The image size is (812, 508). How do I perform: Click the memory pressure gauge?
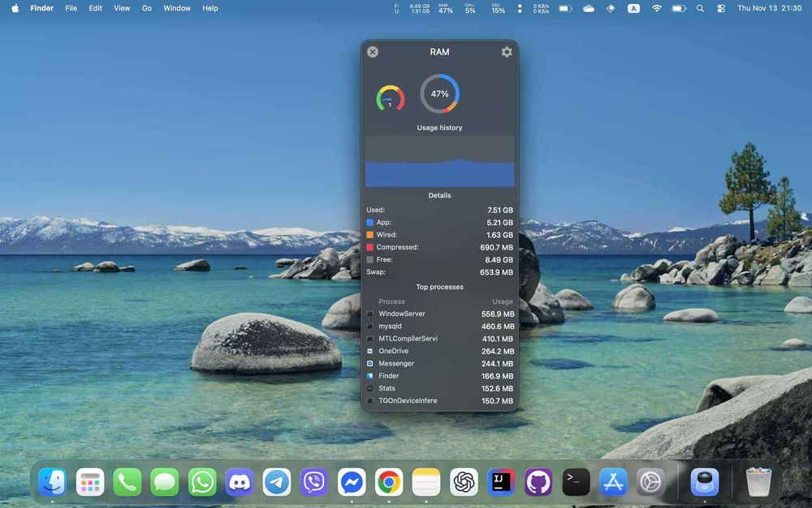(x=390, y=98)
